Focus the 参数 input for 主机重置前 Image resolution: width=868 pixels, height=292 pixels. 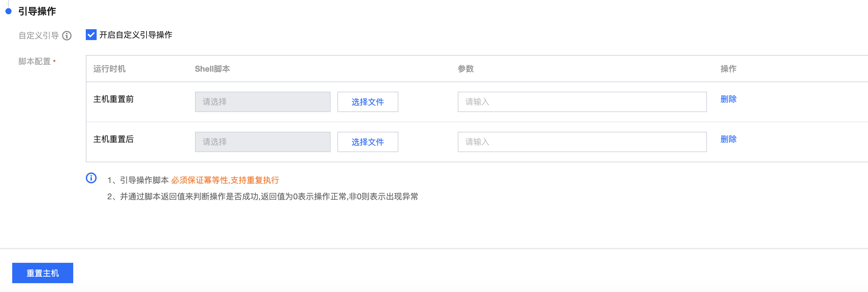tap(582, 102)
